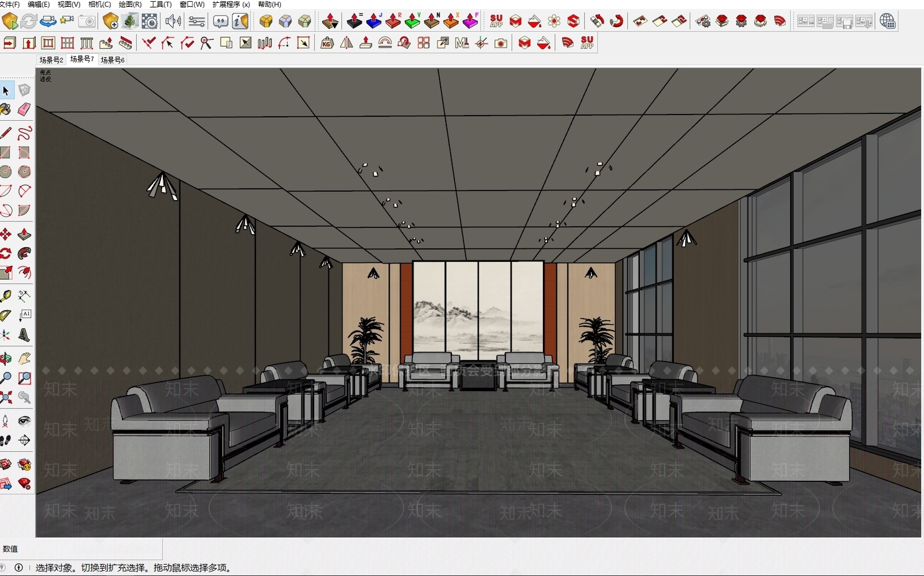Activate the Move tool with red arrows

tap(6, 234)
